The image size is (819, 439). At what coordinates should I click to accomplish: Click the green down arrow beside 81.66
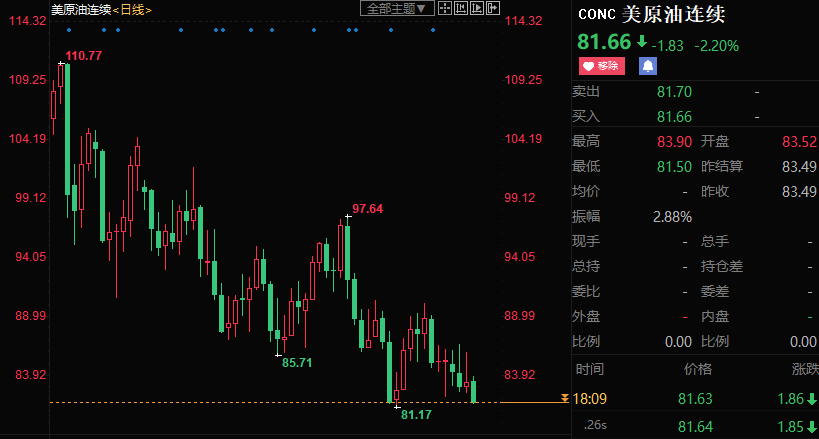coord(641,44)
